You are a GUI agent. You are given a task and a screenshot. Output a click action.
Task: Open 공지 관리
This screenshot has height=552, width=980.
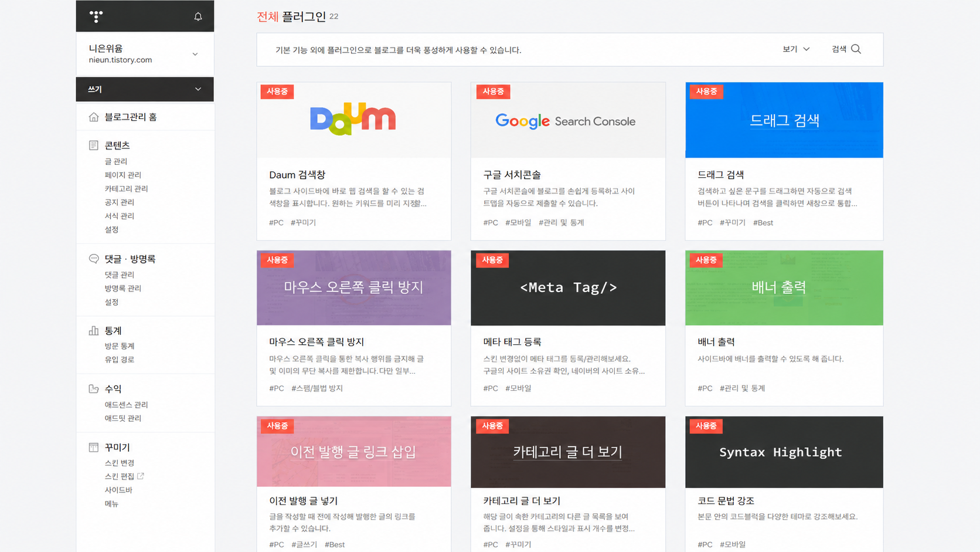point(120,202)
